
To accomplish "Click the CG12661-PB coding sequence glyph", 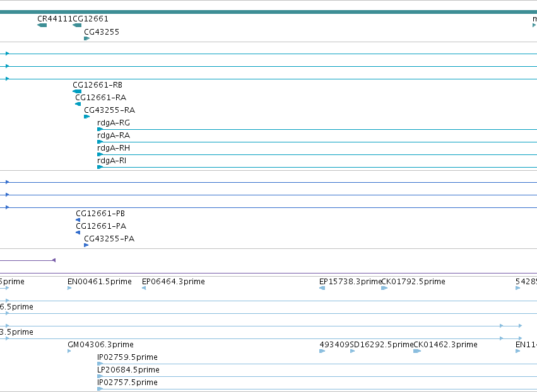I will click(x=78, y=220).
